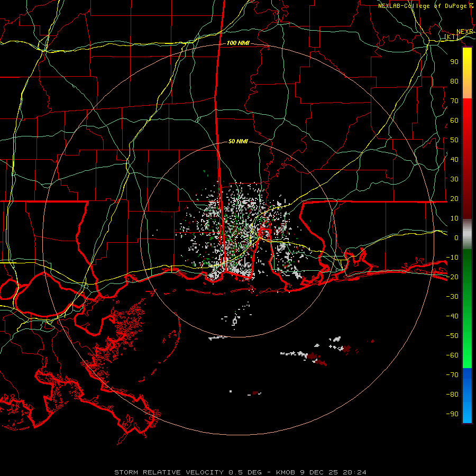Select the positive 90 value on velocity scale
476x476 pixels.
[454, 62]
